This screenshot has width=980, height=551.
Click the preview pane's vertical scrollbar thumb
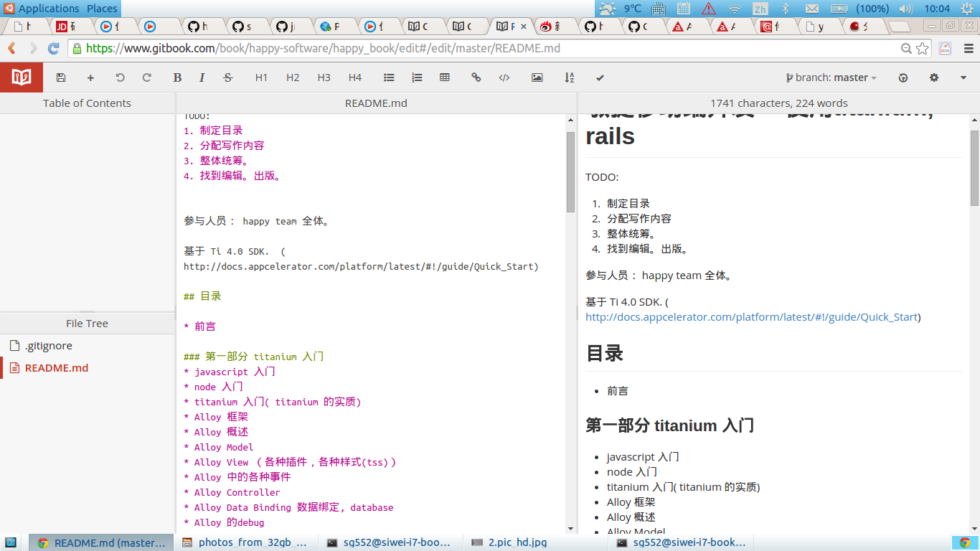tap(974, 169)
